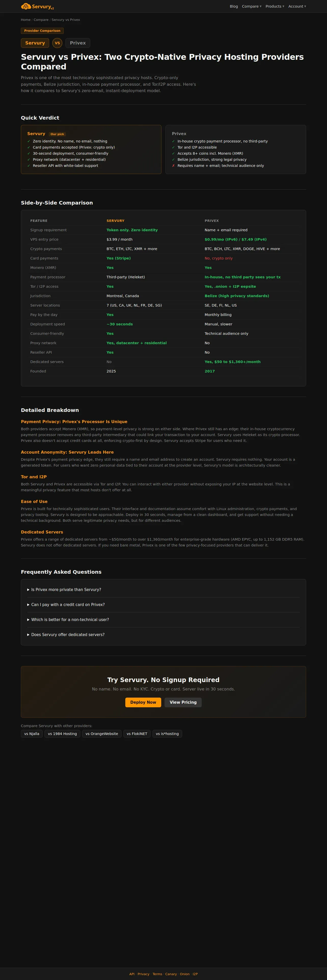Click the round VS badge
The width and height of the screenshot is (327, 980).
[58, 43]
